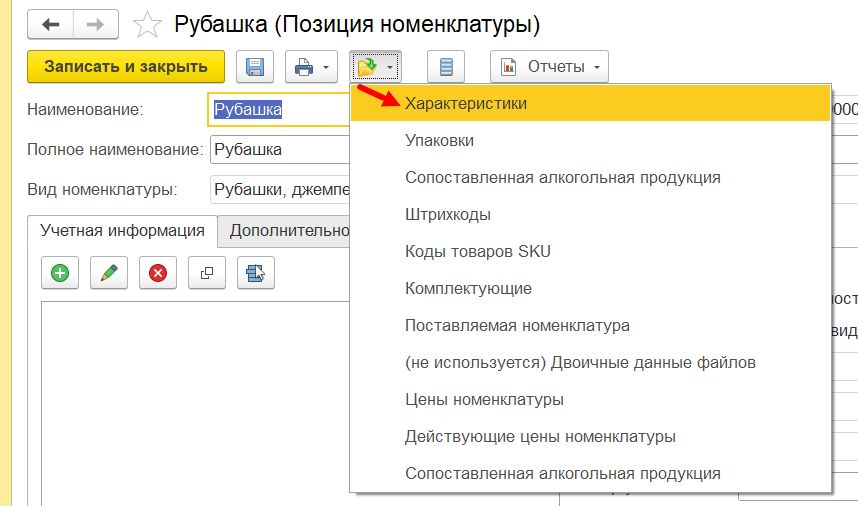Select Поставляемая номенклатура entry

(x=591, y=325)
